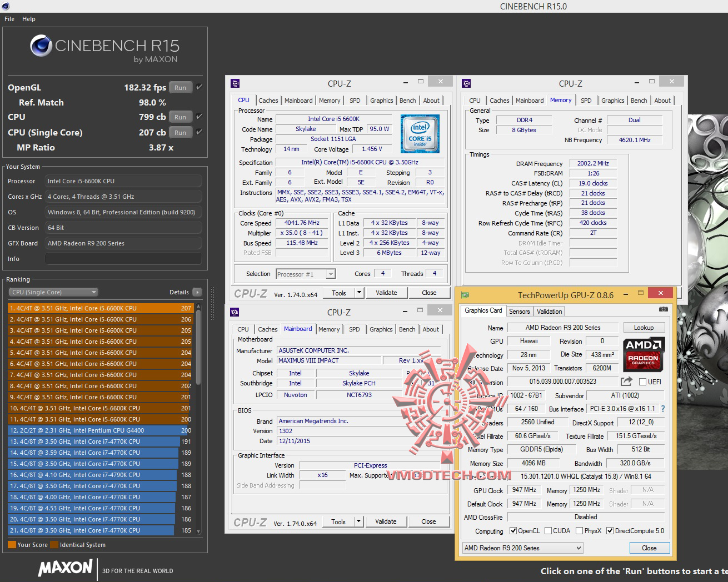Open the CPU (Single Core) ranking dropdown
This screenshot has width=728, height=582.
(53, 292)
